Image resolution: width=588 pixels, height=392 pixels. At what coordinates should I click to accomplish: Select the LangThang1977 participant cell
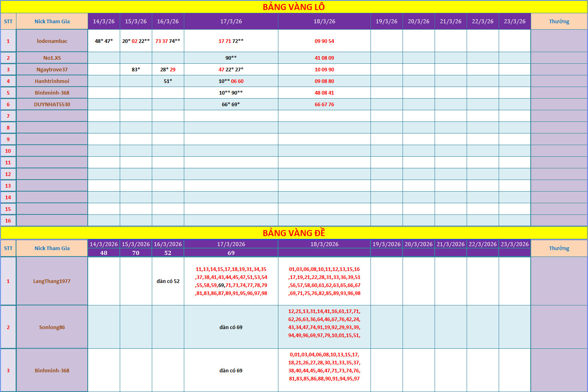click(52, 281)
